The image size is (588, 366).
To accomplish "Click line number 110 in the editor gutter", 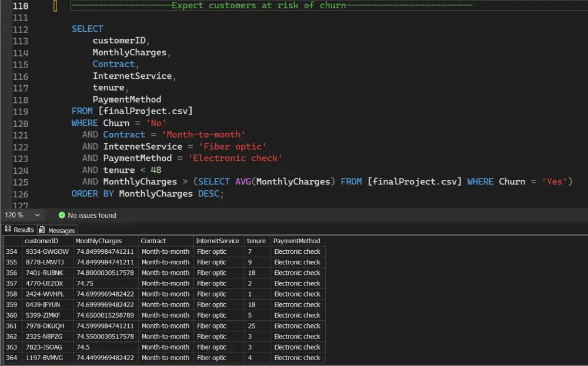I will click(20, 6).
